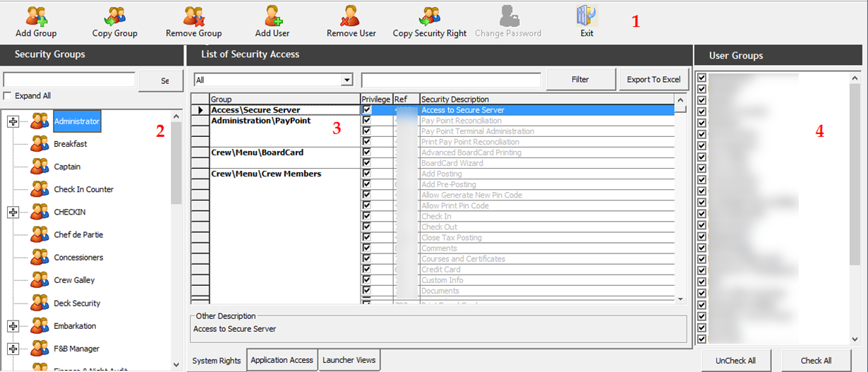868x372 pixels.
Task: Click the security group search field
Action: pos(69,80)
